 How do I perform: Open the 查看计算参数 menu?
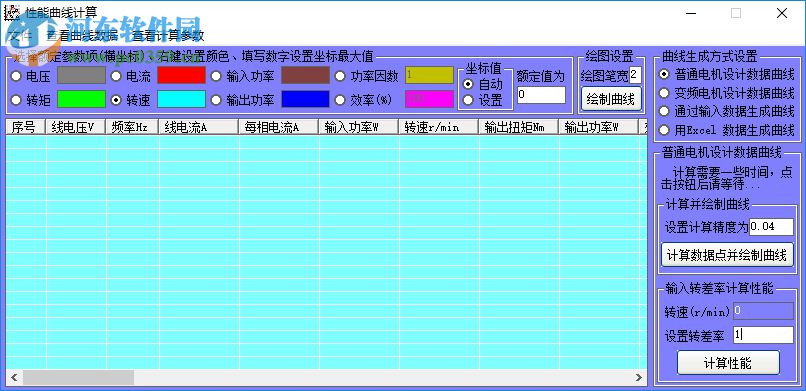click(x=168, y=35)
